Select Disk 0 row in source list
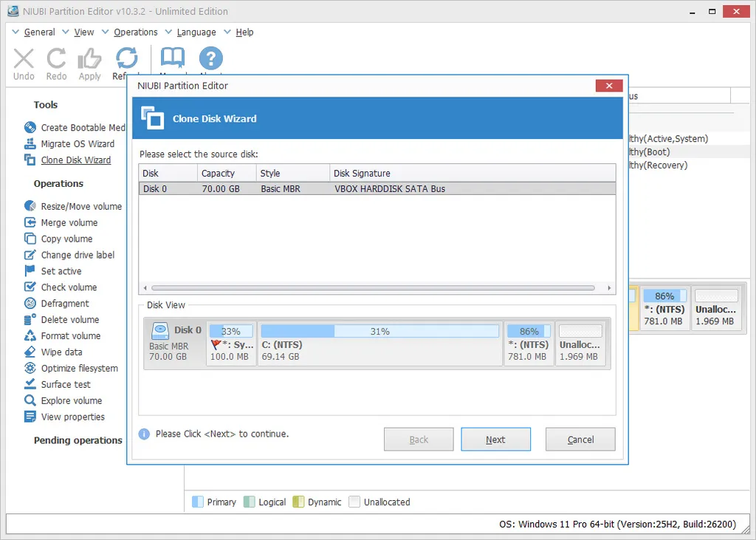Image resolution: width=756 pixels, height=540 pixels. click(x=377, y=188)
